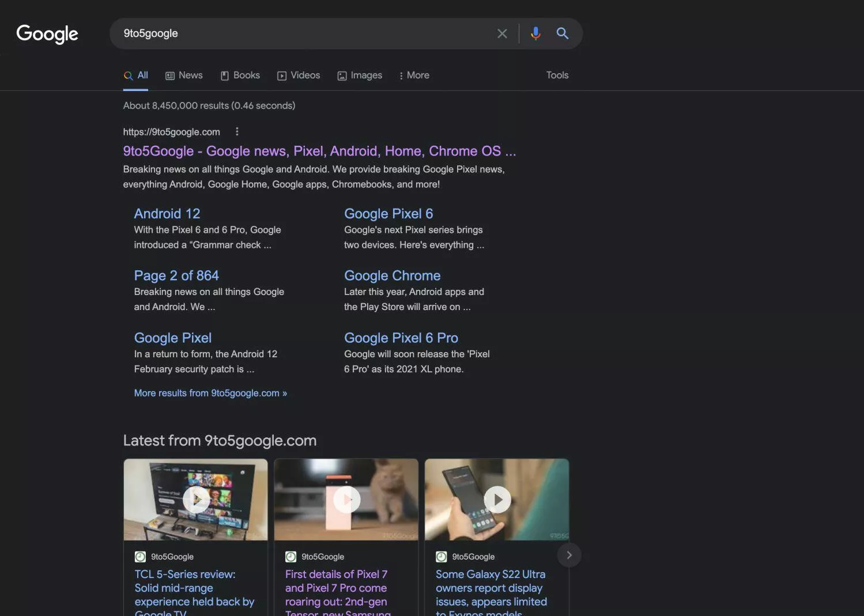Click the Latest from 9to5google.com heading
Screen dimensions: 864x616
(220, 441)
